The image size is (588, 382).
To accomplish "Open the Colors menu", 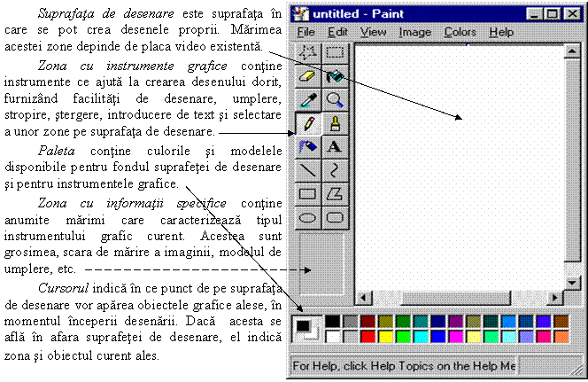I will [460, 32].
